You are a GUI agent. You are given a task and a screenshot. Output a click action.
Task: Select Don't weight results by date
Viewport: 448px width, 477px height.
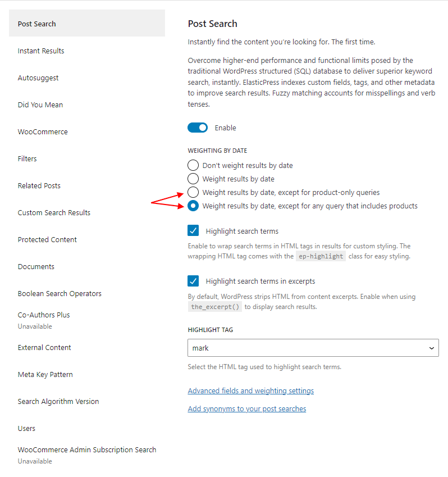coord(193,165)
